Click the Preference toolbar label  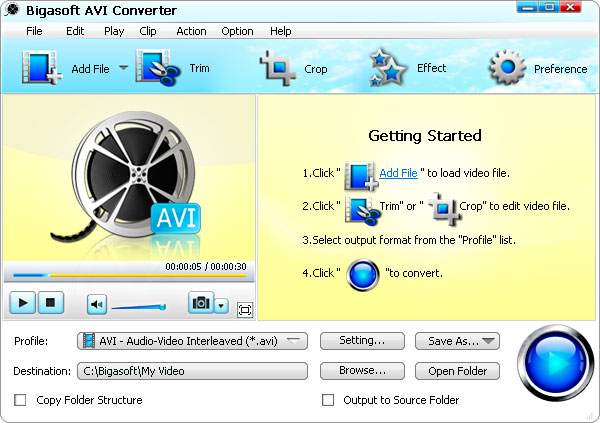click(x=560, y=69)
